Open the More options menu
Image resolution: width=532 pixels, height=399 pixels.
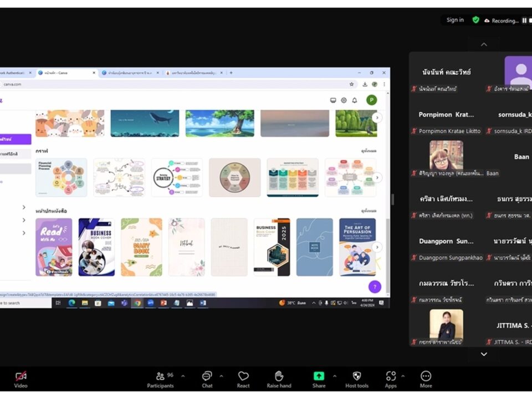coord(426,380)
